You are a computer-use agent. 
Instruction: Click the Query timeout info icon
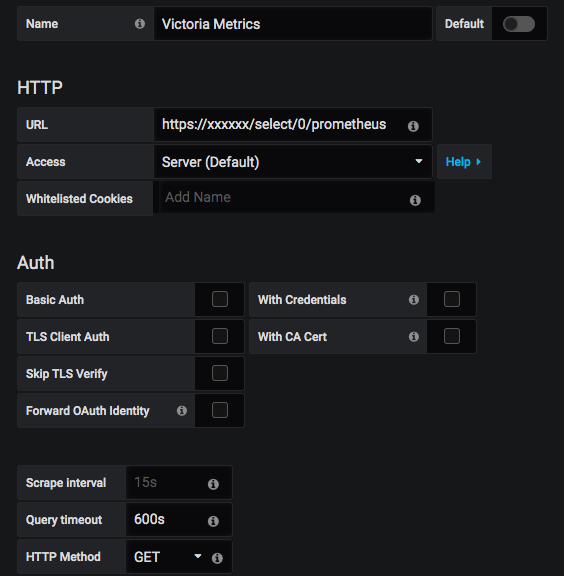[213, 521]
